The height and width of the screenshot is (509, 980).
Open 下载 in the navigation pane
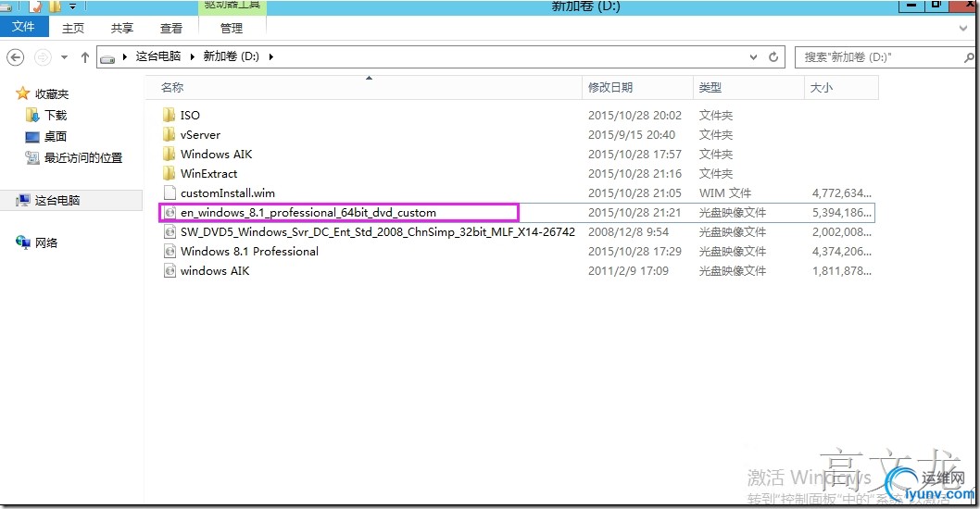[56, 116]
